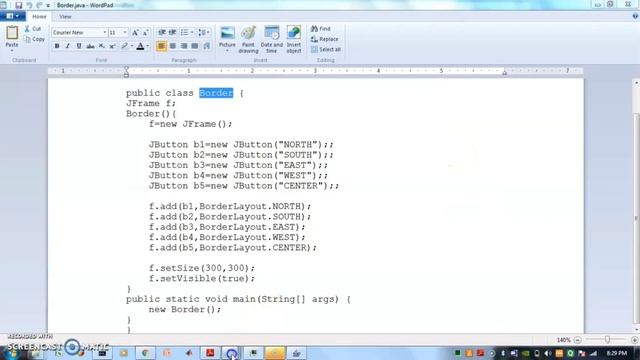
Task: Toggle Superscript formatting
Action: 112,46
